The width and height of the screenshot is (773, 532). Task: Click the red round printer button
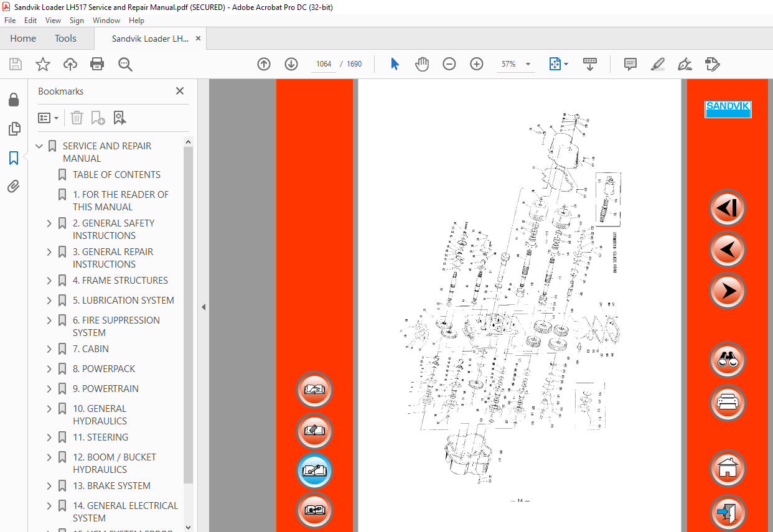point(728,403)
